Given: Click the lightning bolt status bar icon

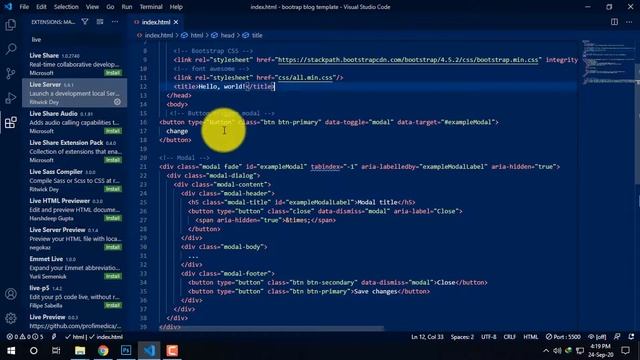Looking at the screenshot, I should (54, 337).
